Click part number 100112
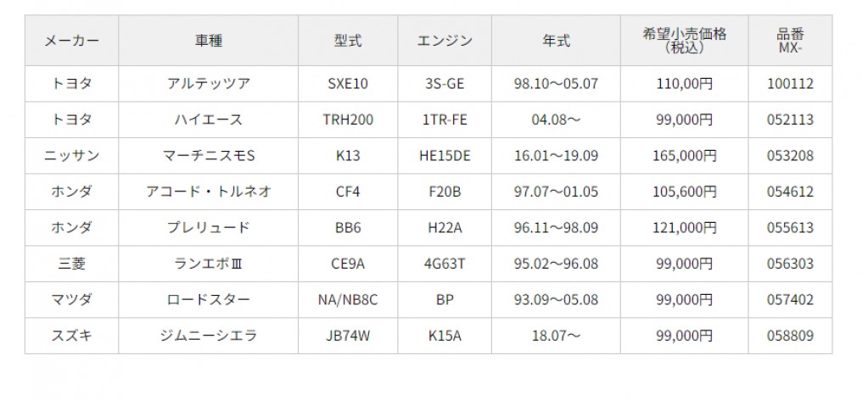The width and height of the screenshot is (868, 400). tap(790, 84)
